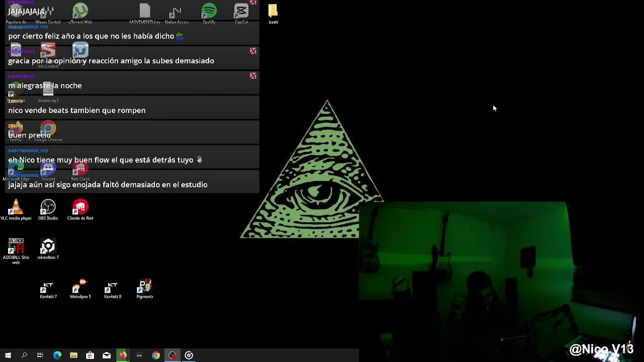The height and width of the screenshot is (362, 644).
Task: Launch Pigments from the desktop
Action: click(144, 289)
